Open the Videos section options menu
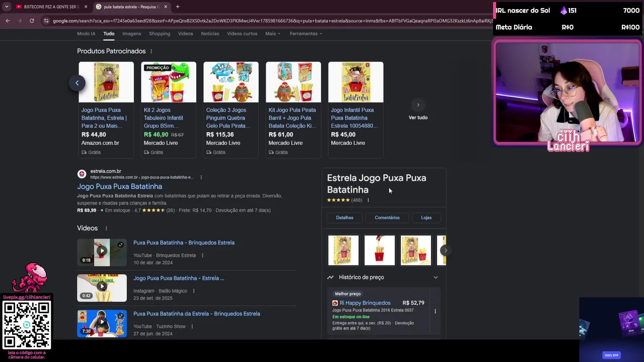The height and width of the screenshot is (362, 644). (106, 228)
